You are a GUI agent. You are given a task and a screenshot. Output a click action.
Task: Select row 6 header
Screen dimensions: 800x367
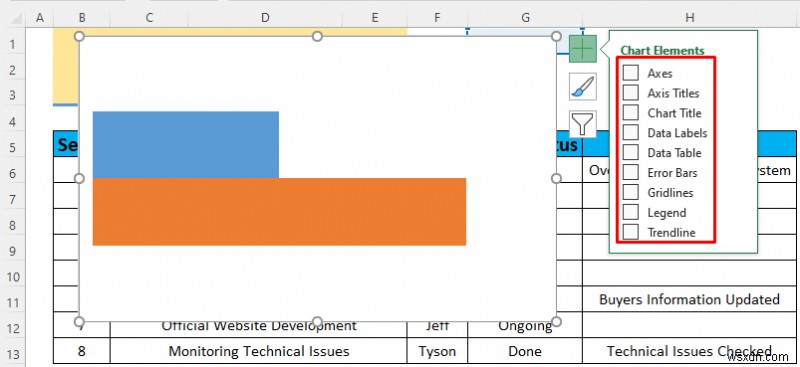coord(13,174)
